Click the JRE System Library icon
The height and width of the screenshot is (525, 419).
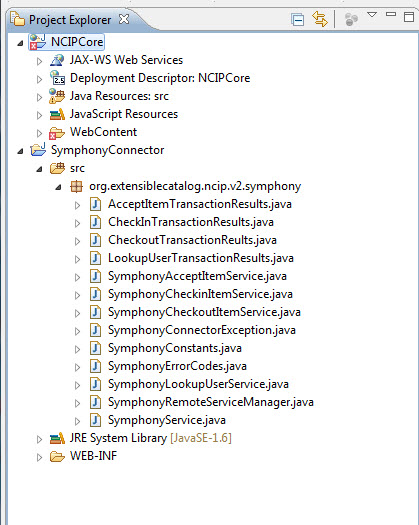coord(57,438)
